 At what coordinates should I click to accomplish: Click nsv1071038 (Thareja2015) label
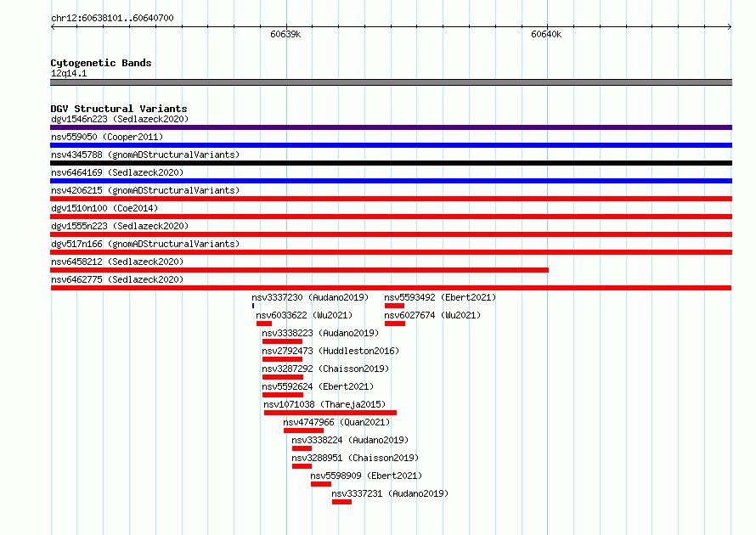324,404
